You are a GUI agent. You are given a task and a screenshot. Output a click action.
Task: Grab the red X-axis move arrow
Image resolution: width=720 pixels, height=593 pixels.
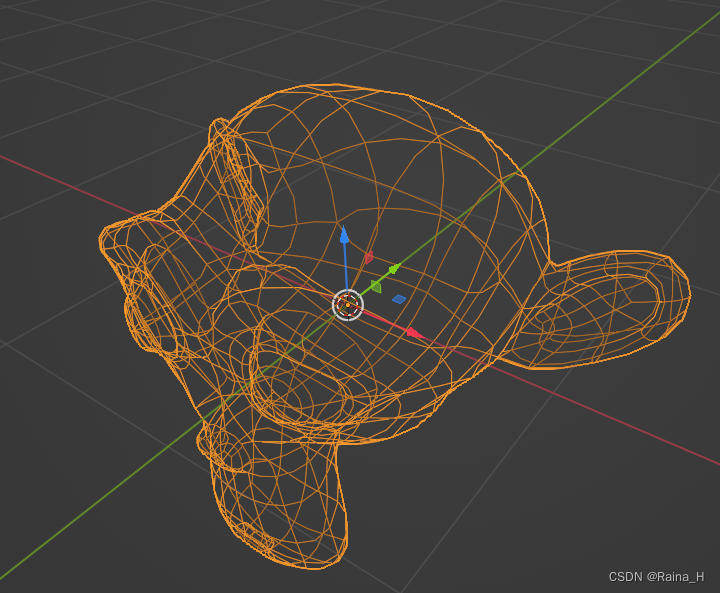coord(415,333)
